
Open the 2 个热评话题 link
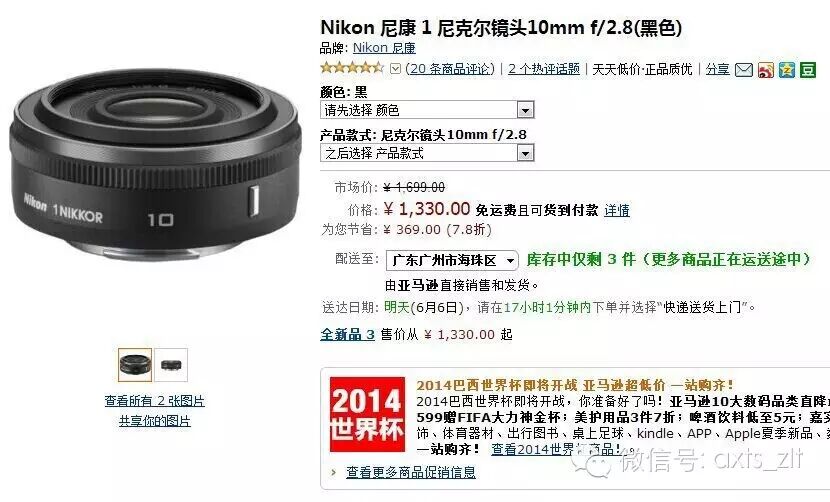coord(544,69)
